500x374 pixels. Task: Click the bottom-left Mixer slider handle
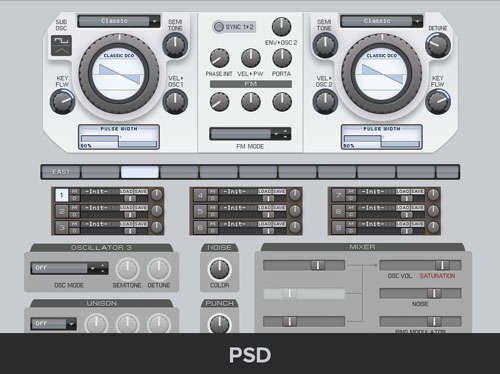(289, 321)
